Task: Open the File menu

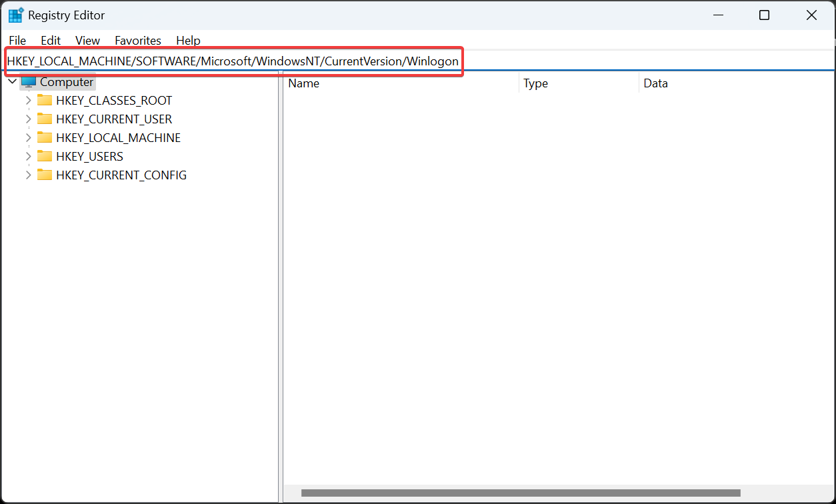Action: 17,41
